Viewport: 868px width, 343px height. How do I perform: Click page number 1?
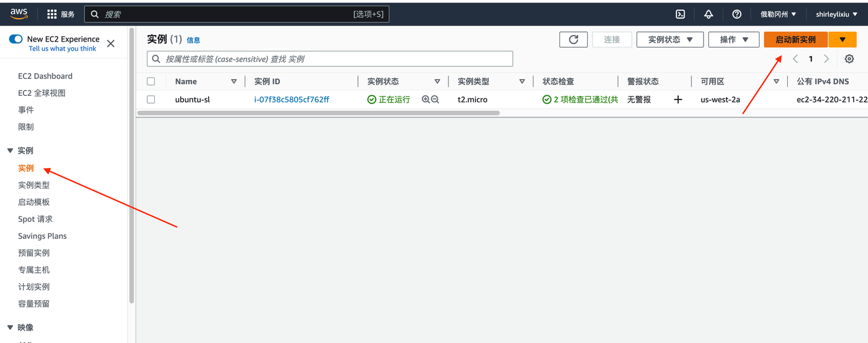click(811, 59)
